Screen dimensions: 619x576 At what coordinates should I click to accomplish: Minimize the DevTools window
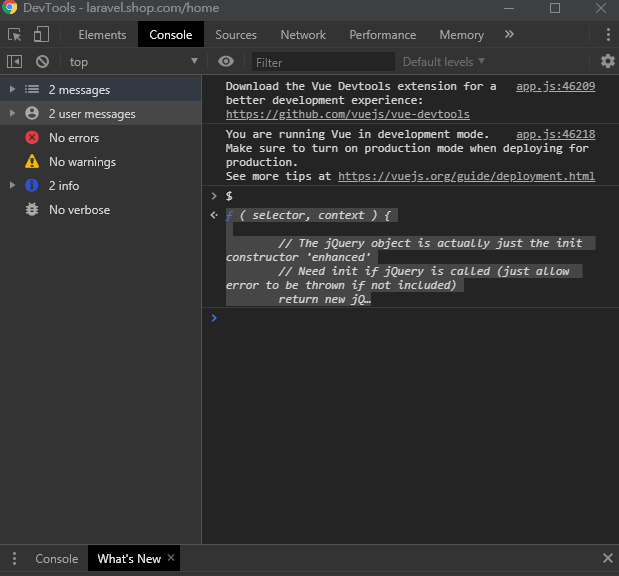click(509, 8)
